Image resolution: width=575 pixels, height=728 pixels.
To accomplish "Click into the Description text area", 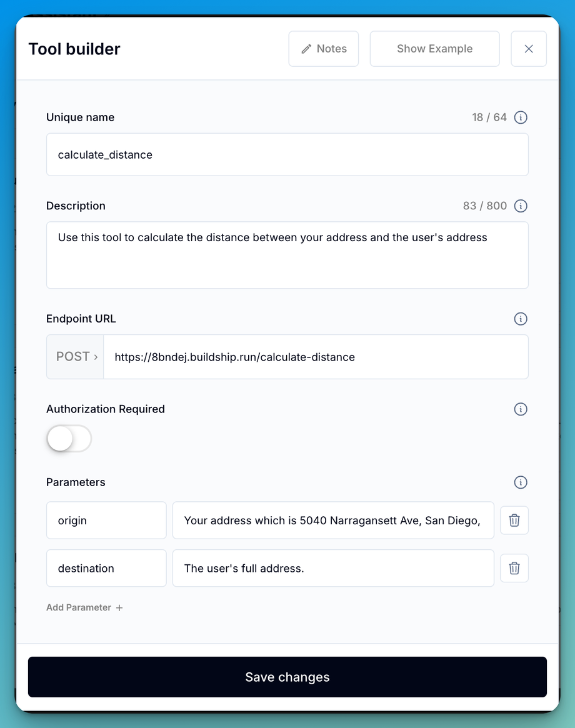I will click(287, 255).
